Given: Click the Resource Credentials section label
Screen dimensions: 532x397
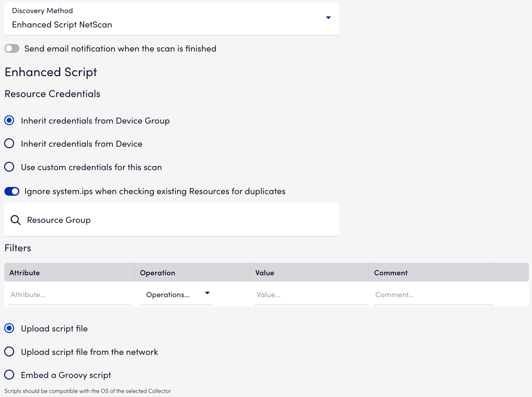Looking at the screenshot, I should (x=52, y=93).
